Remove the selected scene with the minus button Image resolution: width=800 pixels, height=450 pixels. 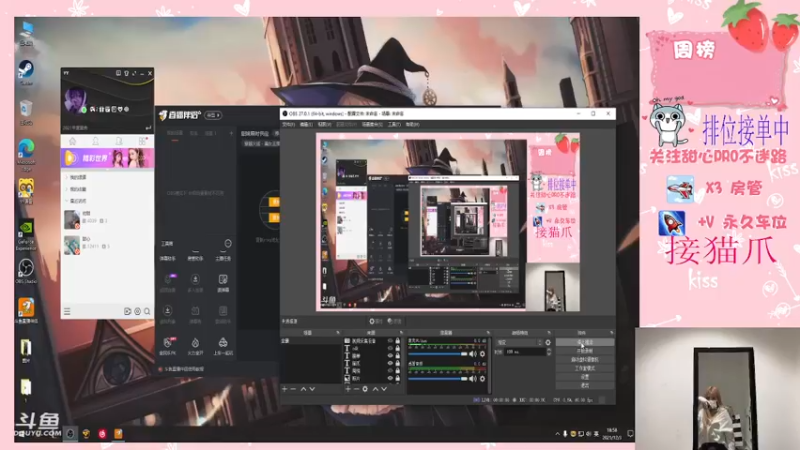click(x=293, y=389)
